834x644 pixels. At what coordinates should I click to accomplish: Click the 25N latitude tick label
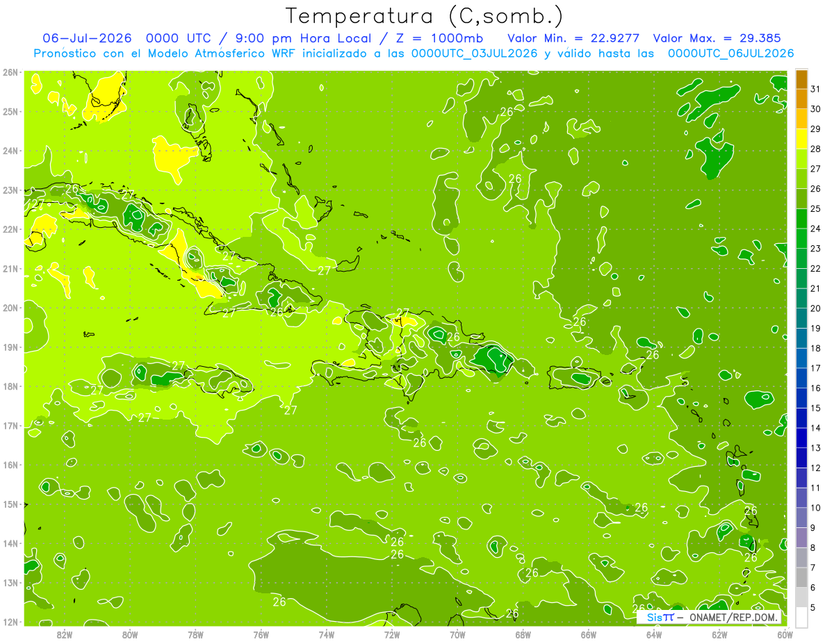point(10,111)
